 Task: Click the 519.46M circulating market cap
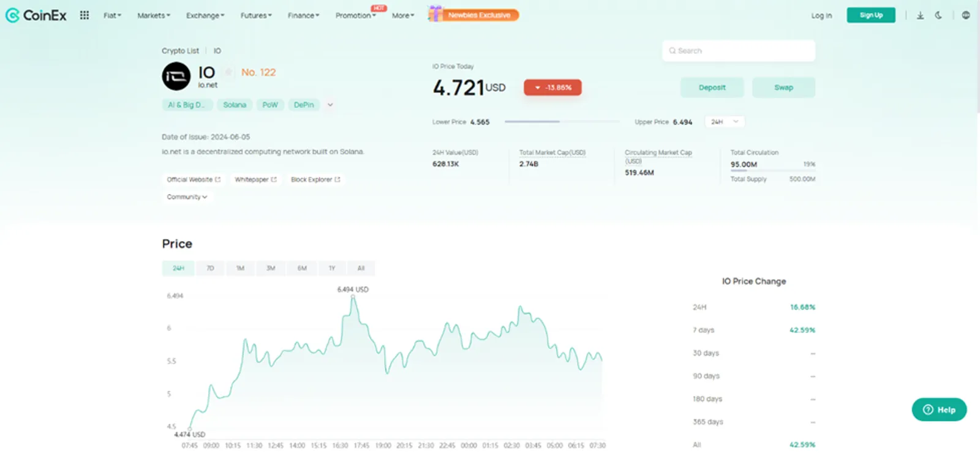pos(639,173)
